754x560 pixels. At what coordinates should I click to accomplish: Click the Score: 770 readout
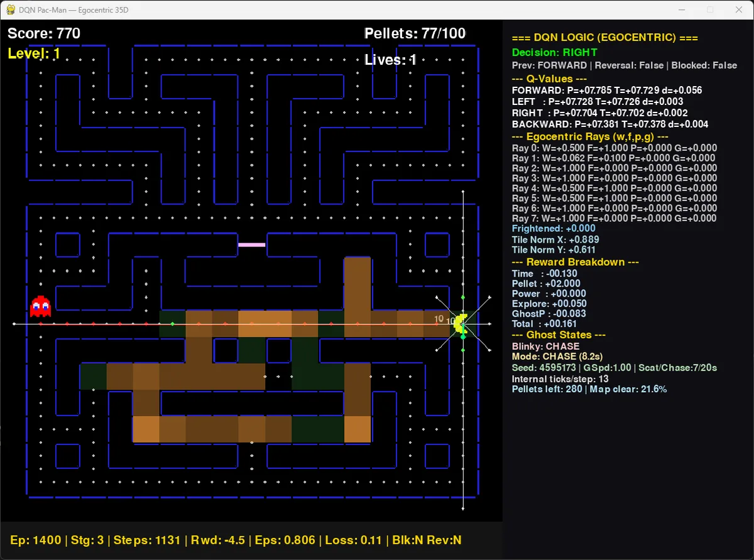click(x=44, y=33)
